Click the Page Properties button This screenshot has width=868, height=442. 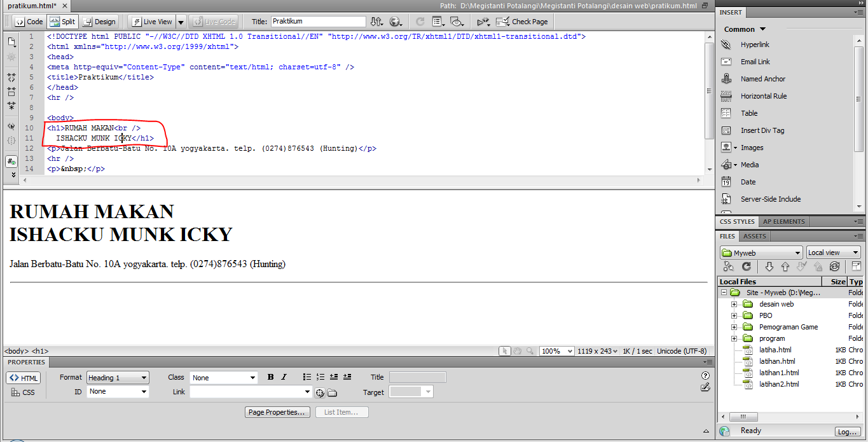277,411
